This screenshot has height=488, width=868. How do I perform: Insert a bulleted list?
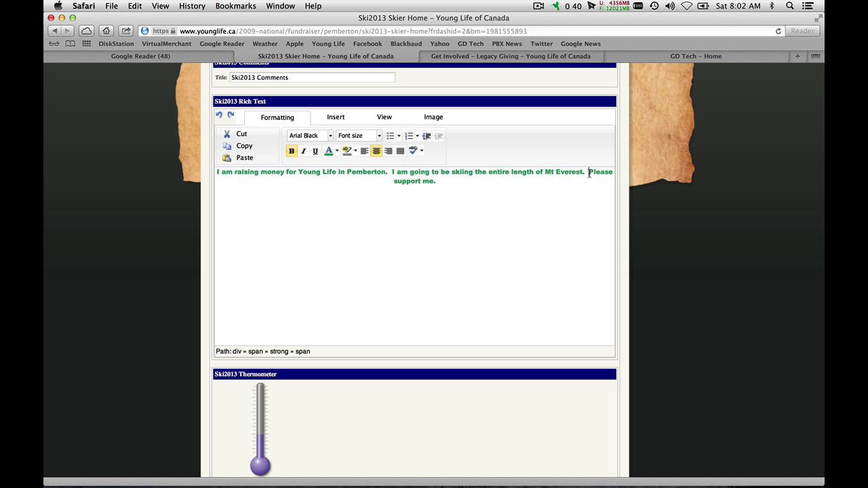(390, 136)
